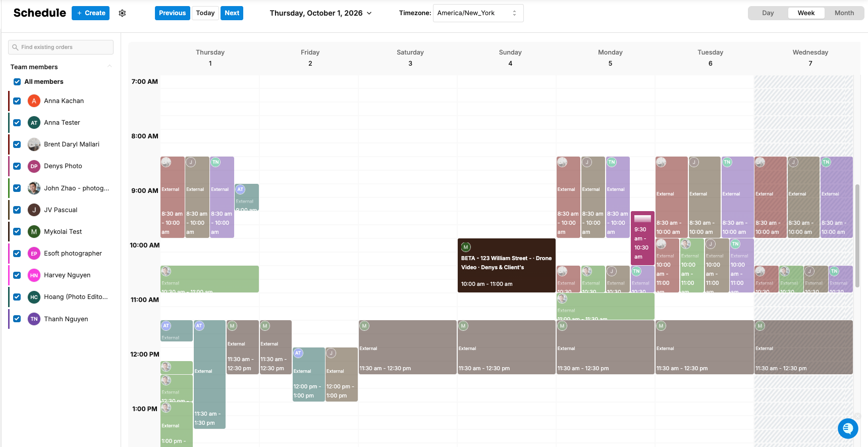Switch to Day view
The width and height of the screenshot is (868, 447).
(x=768, y=13)
